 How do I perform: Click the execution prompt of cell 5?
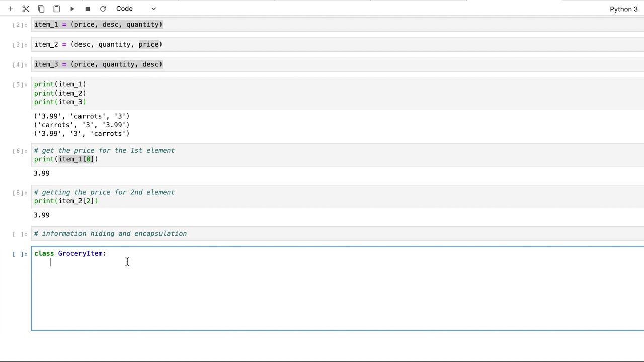point(20,84)
